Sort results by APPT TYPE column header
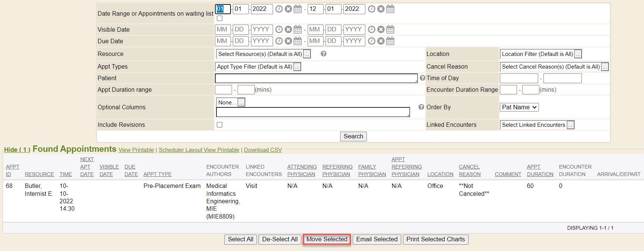 point(157,174)
